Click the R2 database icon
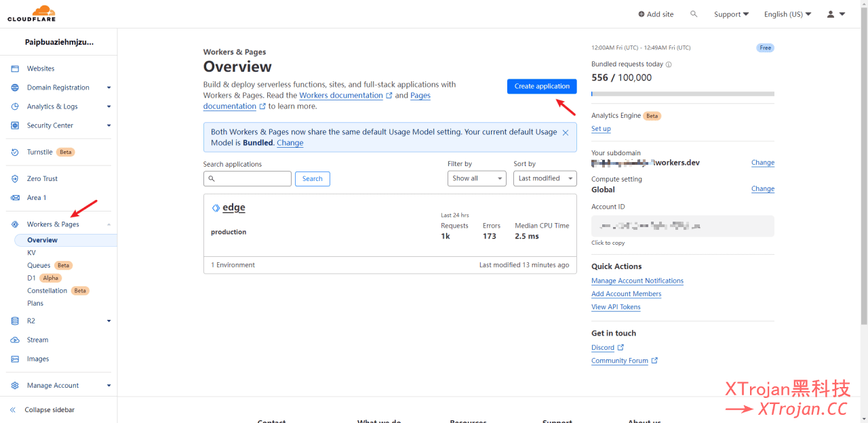 (15, 321)
